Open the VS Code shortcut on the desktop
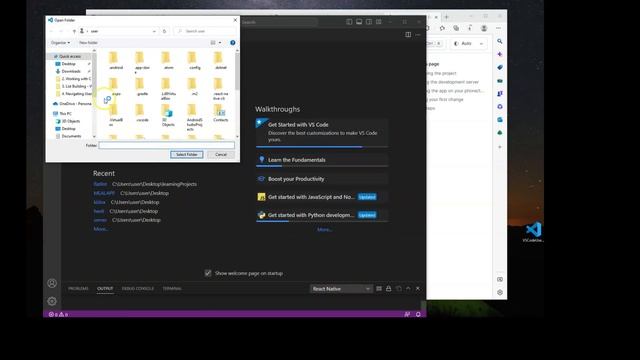The height and width of the screenshot is (360, 640). (533, 232)
